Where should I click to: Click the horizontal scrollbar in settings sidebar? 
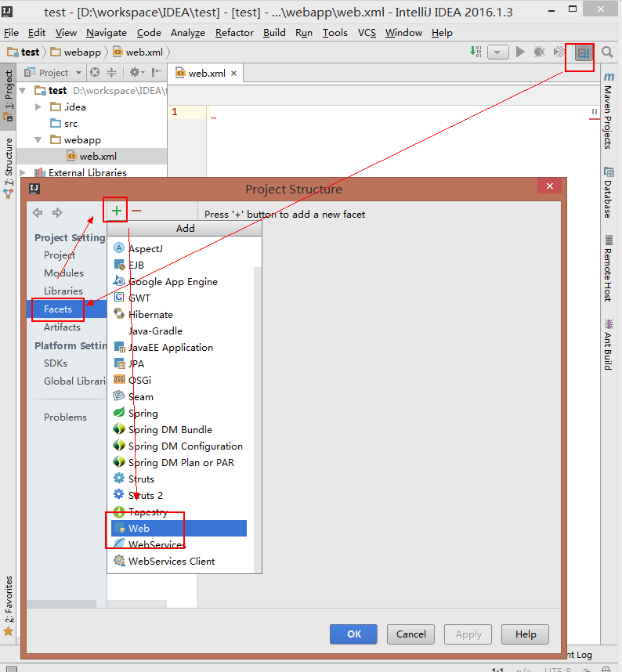coord(61,604)
